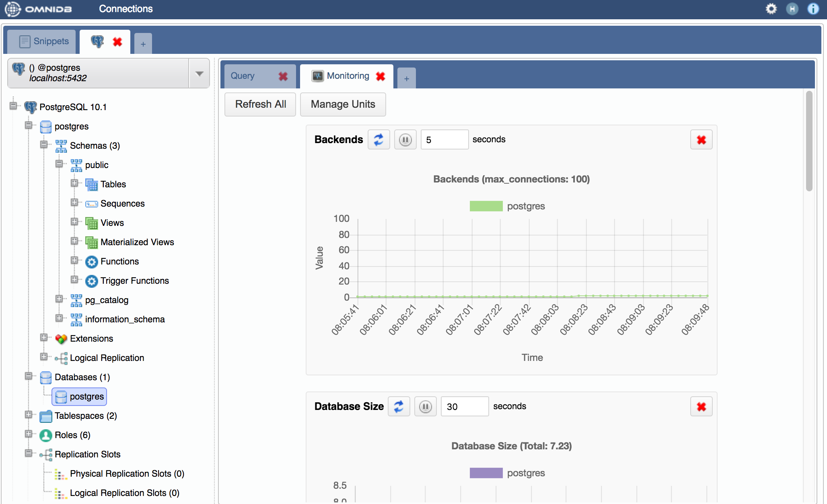Select the Logical Replication tree item
The width and height of the screenshot is (827, 504).
tap(107, 358)
